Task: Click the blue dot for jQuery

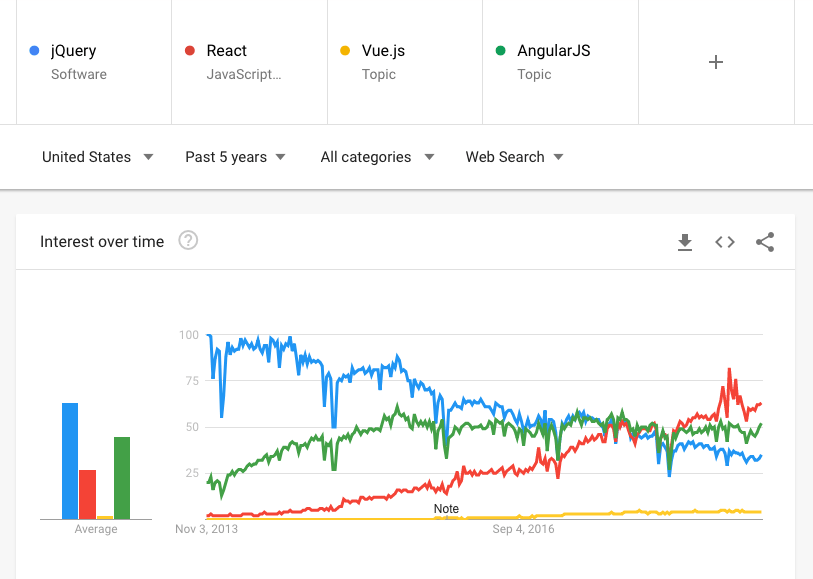Action: click(x=33, y=50)
